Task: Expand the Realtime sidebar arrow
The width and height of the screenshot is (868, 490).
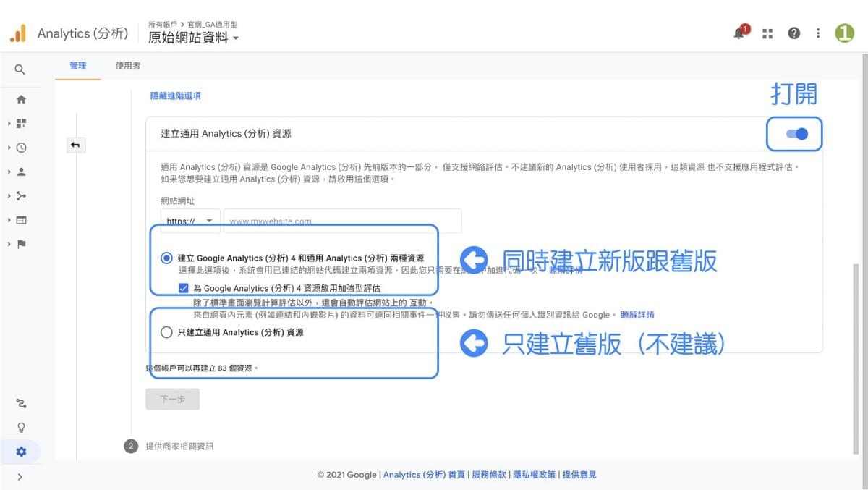Action: (x=9, y=148)
